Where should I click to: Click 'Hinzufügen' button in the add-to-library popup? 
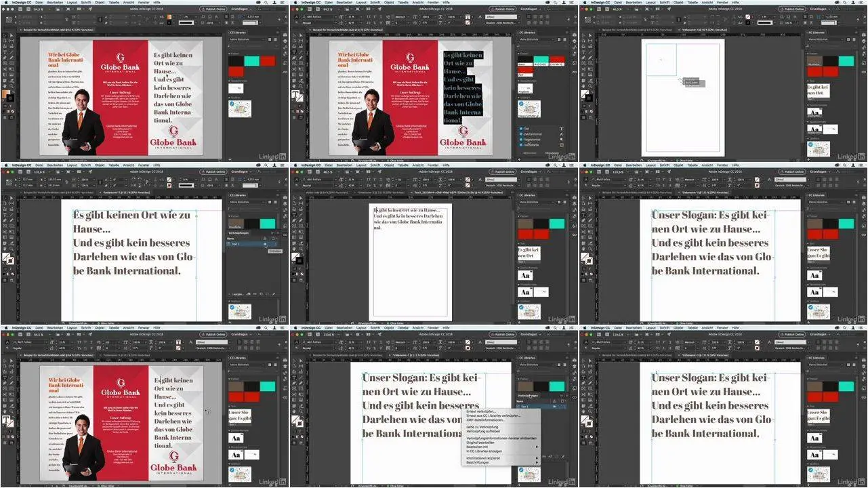point(552,153)
